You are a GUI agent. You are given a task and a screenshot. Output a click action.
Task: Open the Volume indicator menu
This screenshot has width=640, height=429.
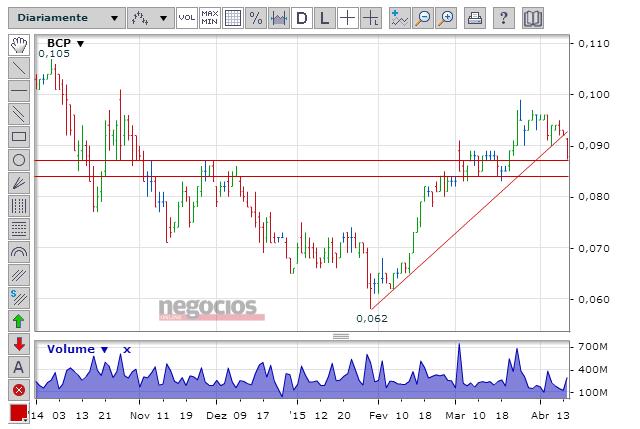coord(104,349)
